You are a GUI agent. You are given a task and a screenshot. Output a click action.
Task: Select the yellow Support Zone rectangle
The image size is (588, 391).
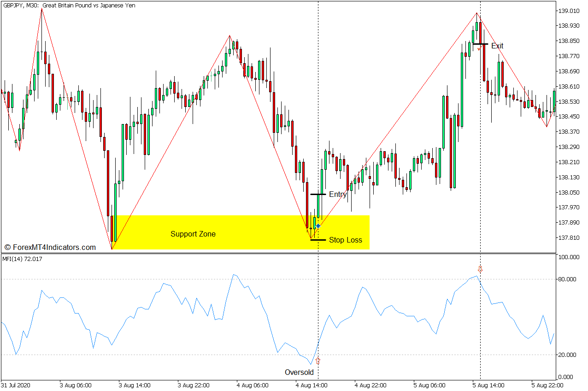click(x=241, y=232)
